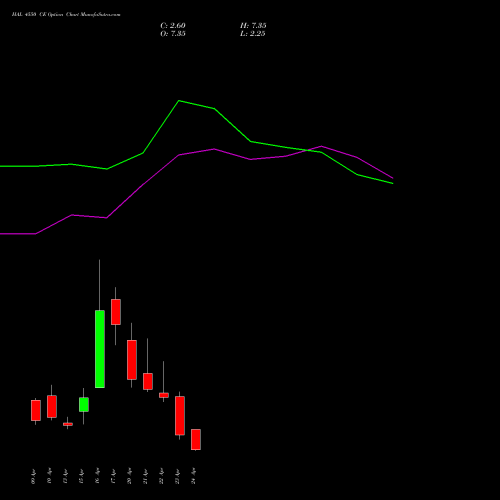Click the purple indicator line's highest point
Screen dimensions: 500x500
coord(321,146)
